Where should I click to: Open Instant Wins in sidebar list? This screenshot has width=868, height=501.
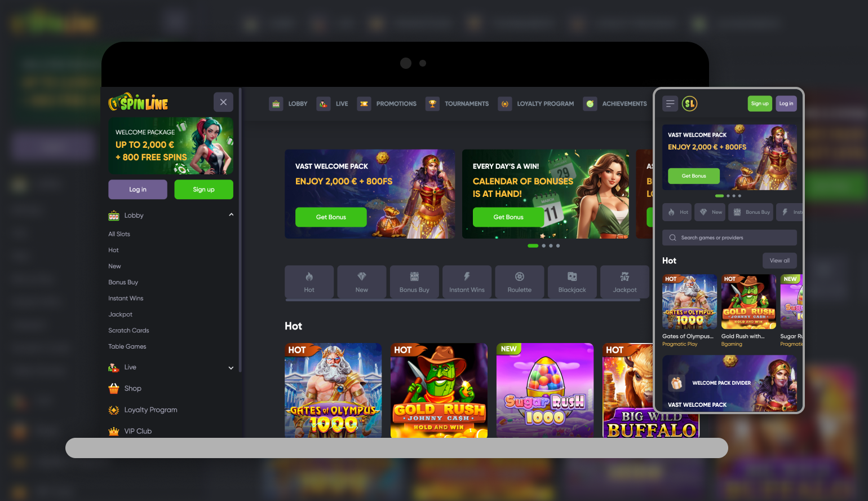126,298
